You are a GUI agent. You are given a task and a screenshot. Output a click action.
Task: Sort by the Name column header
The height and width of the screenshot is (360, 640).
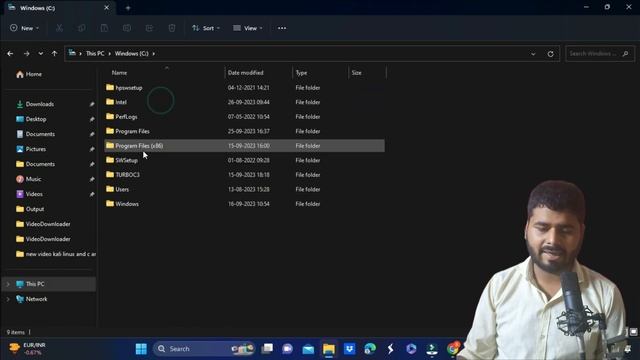pyautogui.click(x=119, y=73)
